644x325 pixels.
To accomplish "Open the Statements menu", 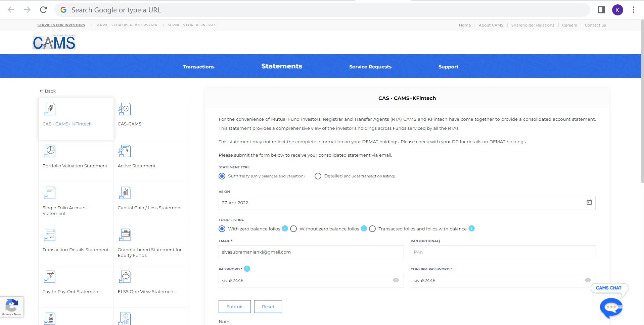I will click(282, 66).
